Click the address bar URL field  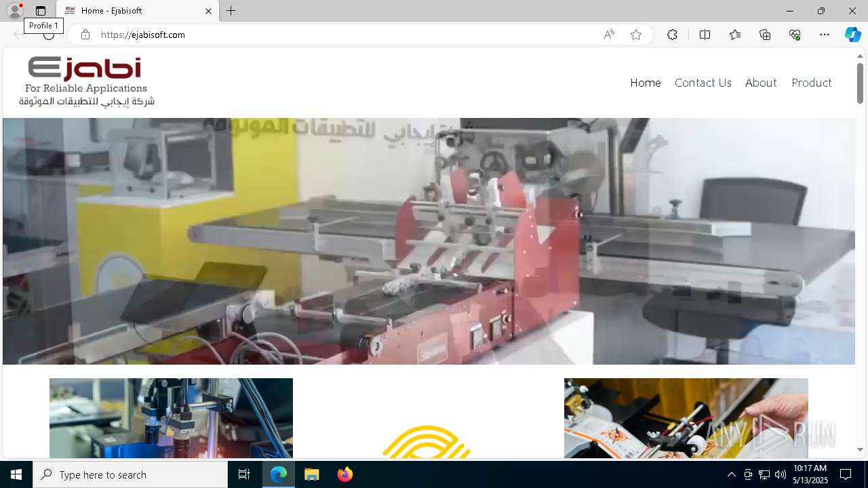[x=346, y=35]
